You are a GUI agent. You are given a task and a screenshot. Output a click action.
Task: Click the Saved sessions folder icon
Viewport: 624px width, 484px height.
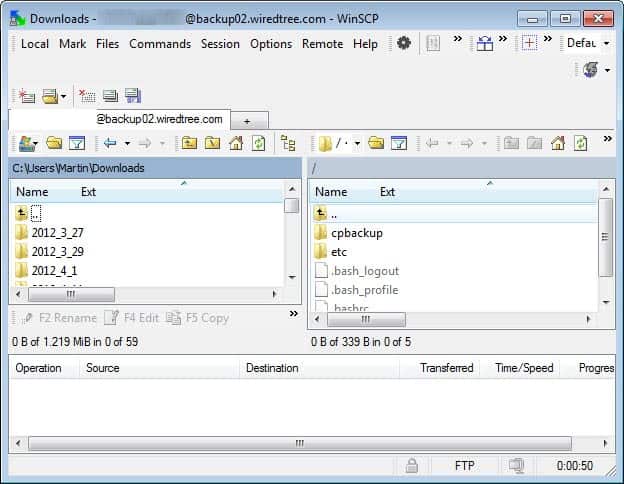tap(50, 96)
